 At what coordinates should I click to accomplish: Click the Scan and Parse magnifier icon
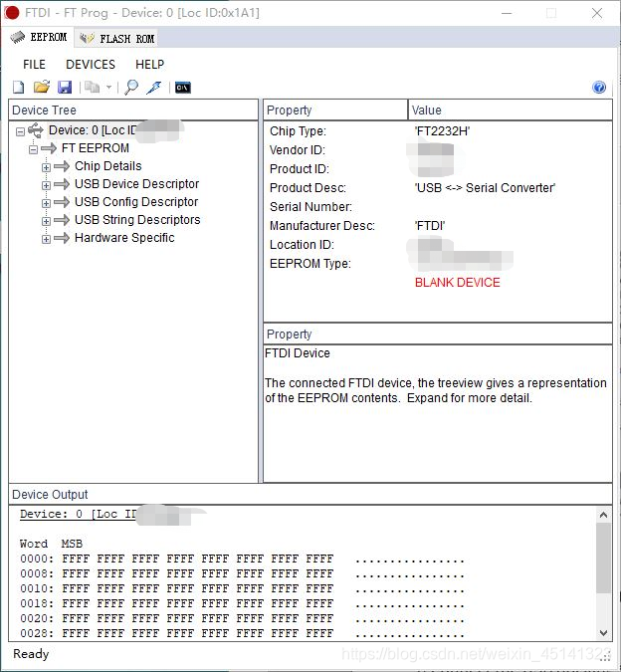point(131,87)
